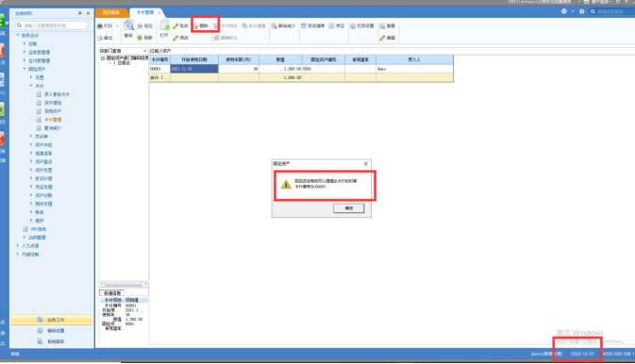The width and height of the screenshot is (635, 364).
Task: Expand the Human Resources (人力资源) arrow
Action: point(17,245)
